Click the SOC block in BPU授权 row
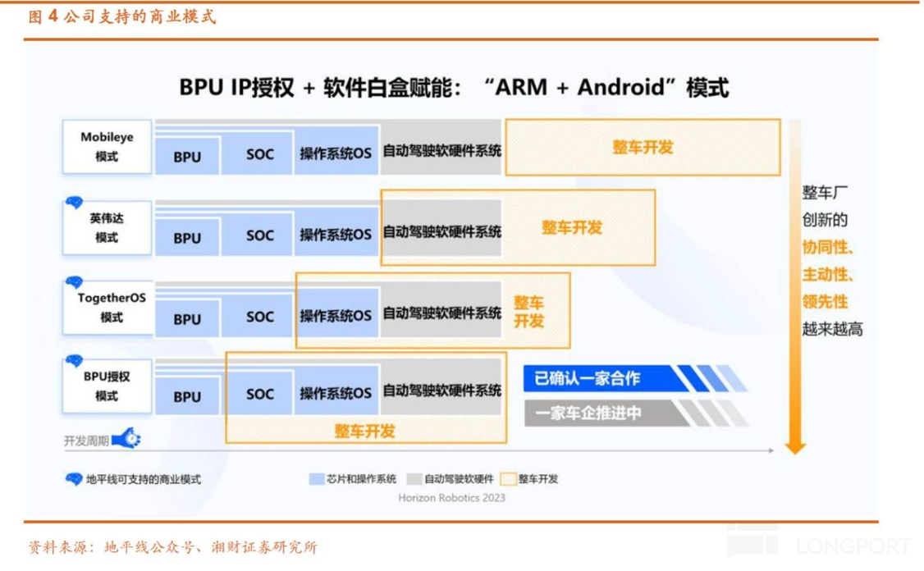Viewport: 924px width, 571px height. [260, 395]
